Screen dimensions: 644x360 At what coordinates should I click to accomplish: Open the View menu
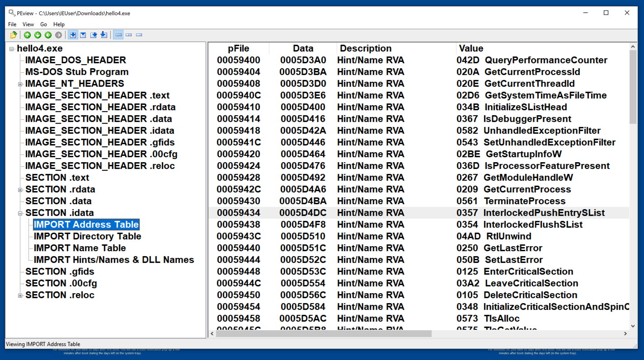pos(28,24)
